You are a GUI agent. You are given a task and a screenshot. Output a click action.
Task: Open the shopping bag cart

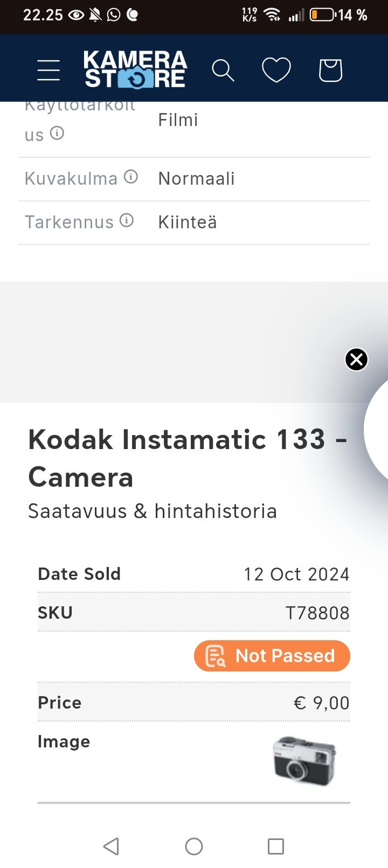tap(330, 71)
